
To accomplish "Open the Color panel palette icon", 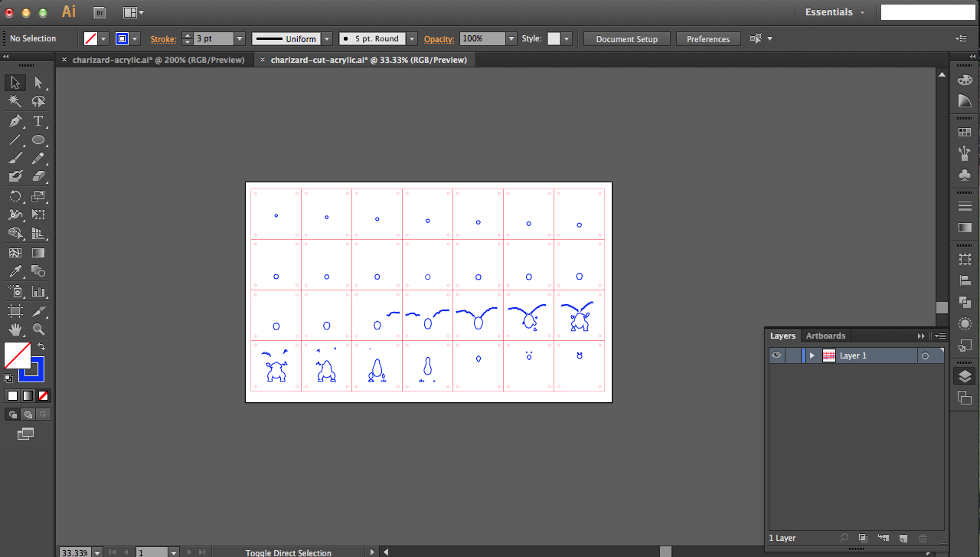I will 965,80.
